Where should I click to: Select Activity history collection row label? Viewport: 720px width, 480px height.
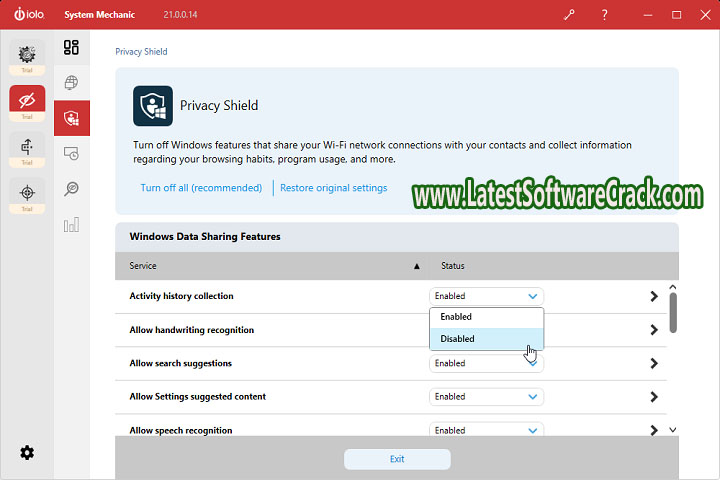pyautogui.click(x=181, y=296)
